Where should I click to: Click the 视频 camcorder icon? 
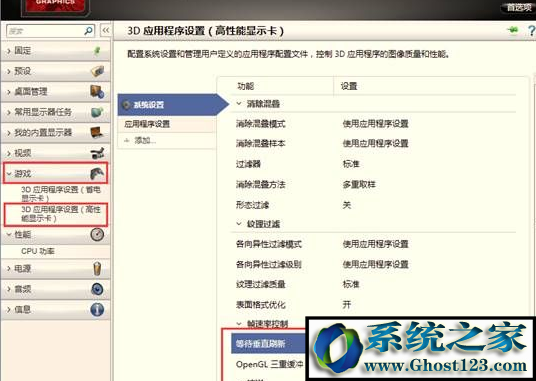tap(97, 153)
